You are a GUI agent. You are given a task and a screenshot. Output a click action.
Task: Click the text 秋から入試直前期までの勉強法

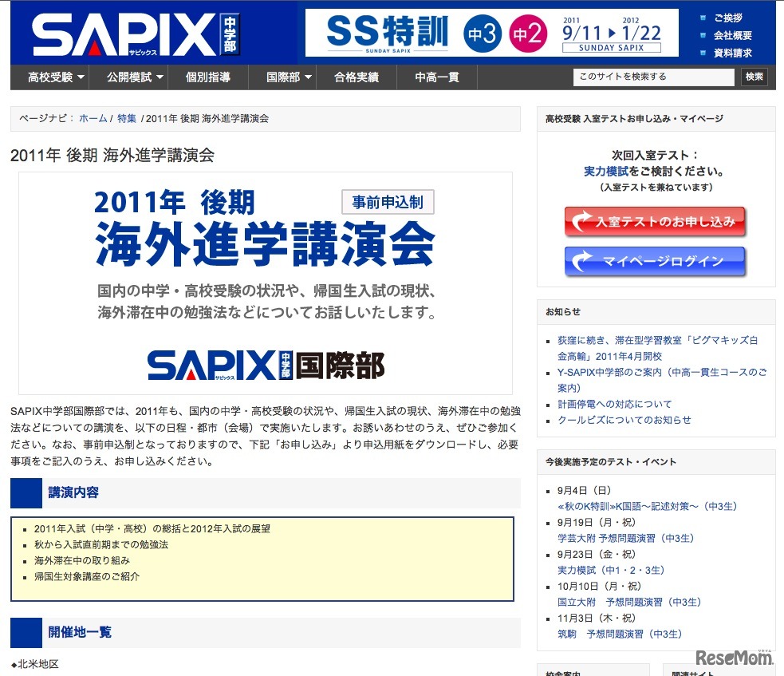click(x=101, y=544)
